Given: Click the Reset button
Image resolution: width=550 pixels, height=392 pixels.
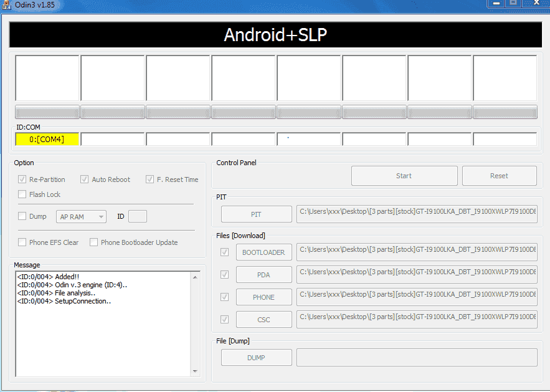Looking at the screenshot, I should [x=499, y=176].
